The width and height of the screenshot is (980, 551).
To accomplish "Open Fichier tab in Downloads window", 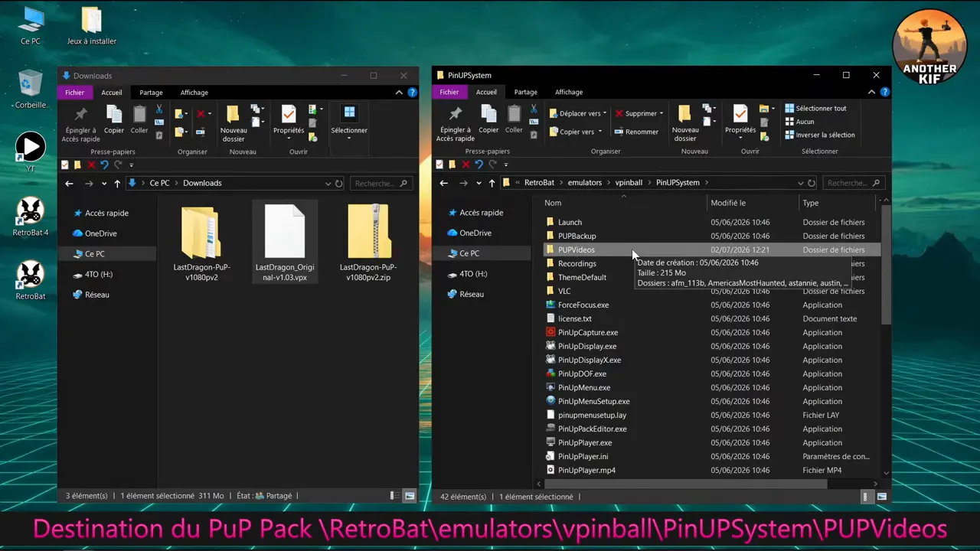I will click(74, 93).
